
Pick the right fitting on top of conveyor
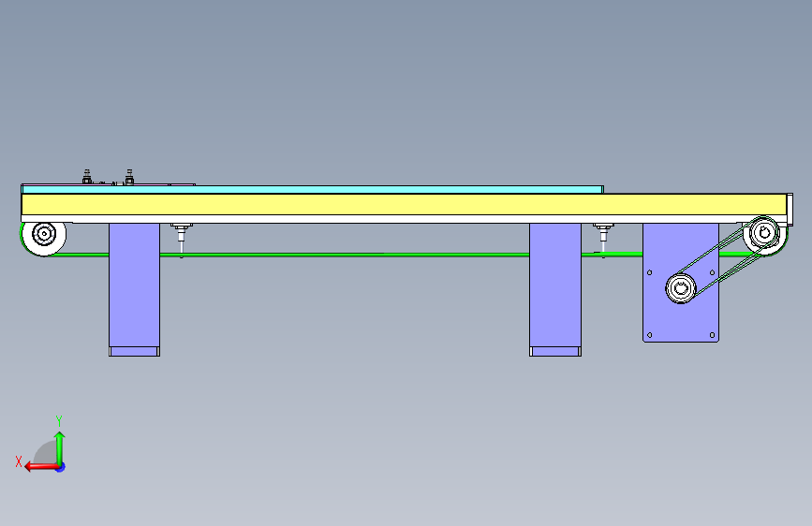[129, 177]
